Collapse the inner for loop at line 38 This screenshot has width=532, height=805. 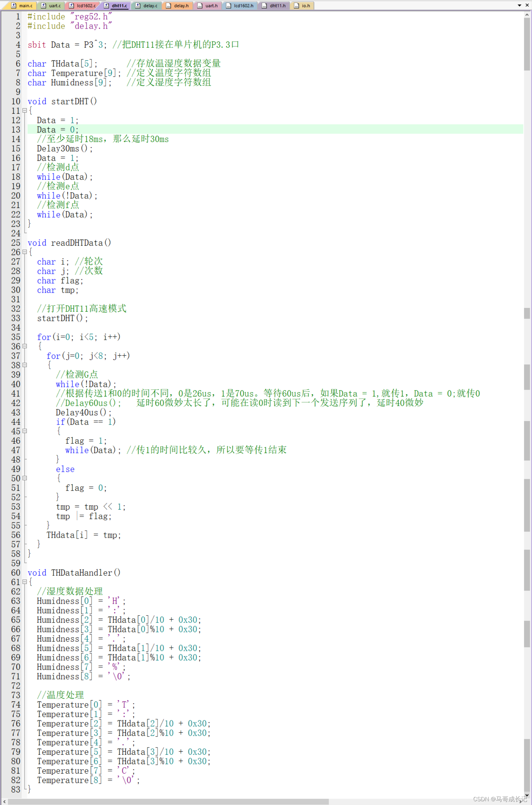click(x=25, y=365)
